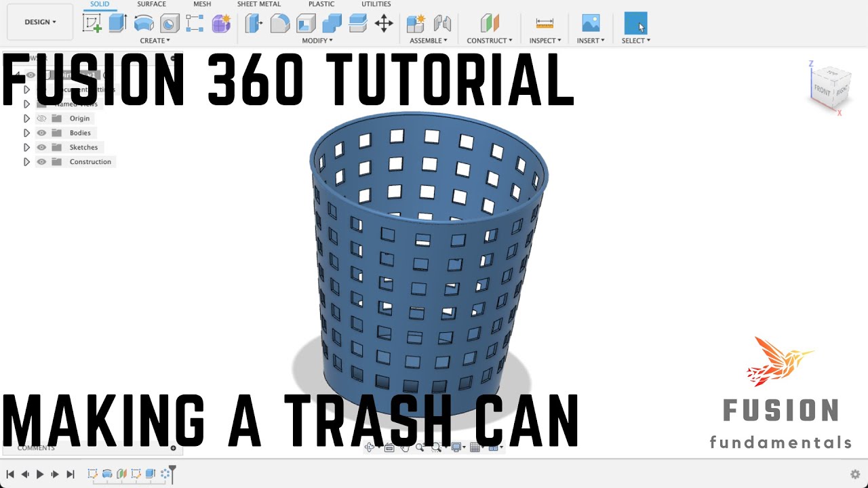Image resolution: width=868 pixels, height=488 pixels.
Task: Select the Press Pull tool
Action: (x=254, y=24)
